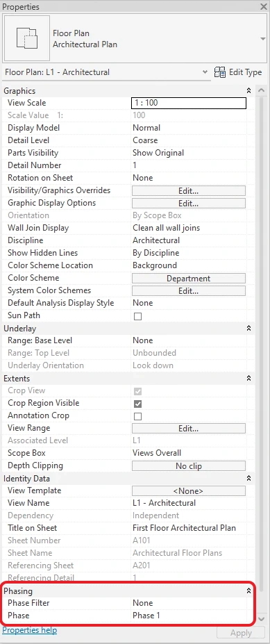Open the View Range Edit button
This screenshot has width=270, height=644.
(x=189, y=429)
